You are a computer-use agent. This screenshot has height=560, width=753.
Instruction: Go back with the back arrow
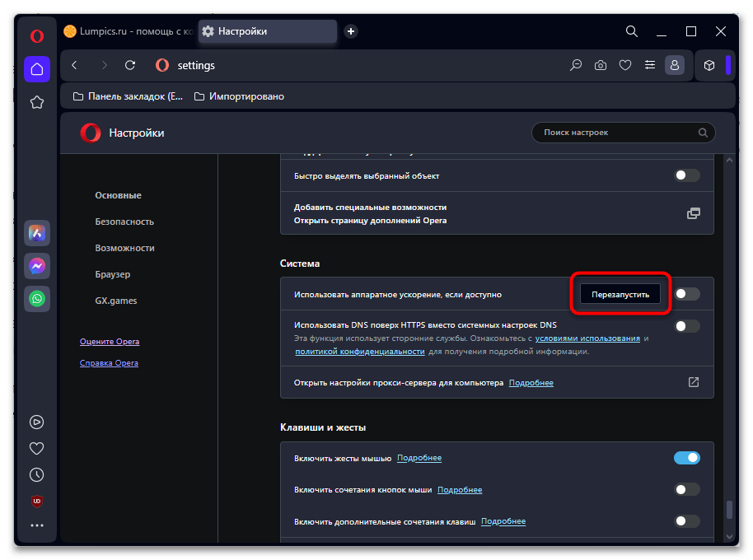pos(74,65)
